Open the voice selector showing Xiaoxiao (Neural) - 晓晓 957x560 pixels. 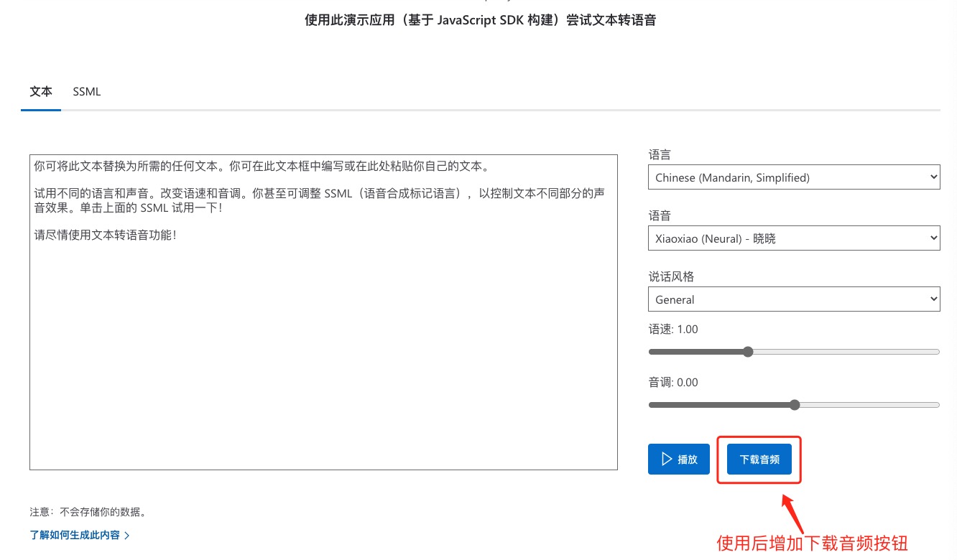(x=794, y=238)
